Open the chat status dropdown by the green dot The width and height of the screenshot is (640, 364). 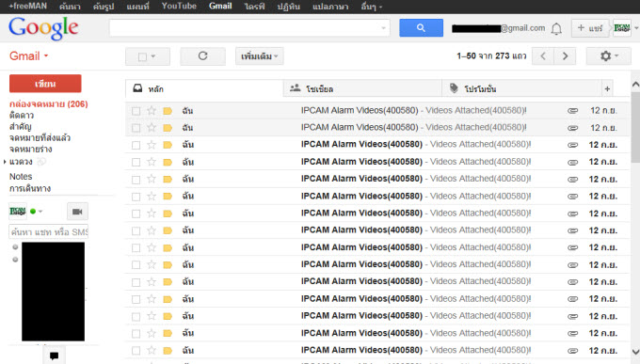click(40, 212)
